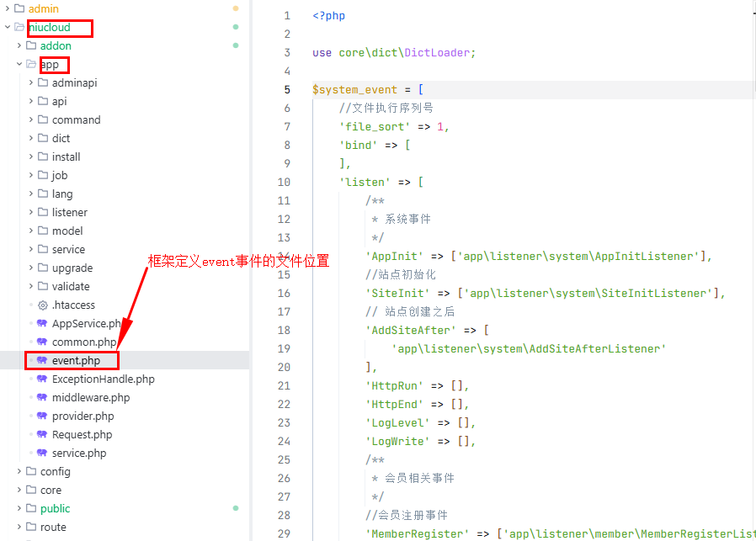The height and width of the screenshot is (541, 756).
Task: Click the PHP icon beside event.php
Action: coord(42,360)
